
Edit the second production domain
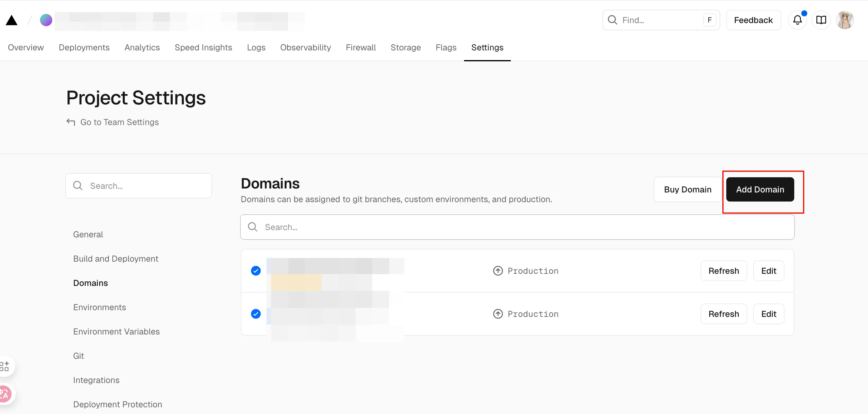pos(768,314)
